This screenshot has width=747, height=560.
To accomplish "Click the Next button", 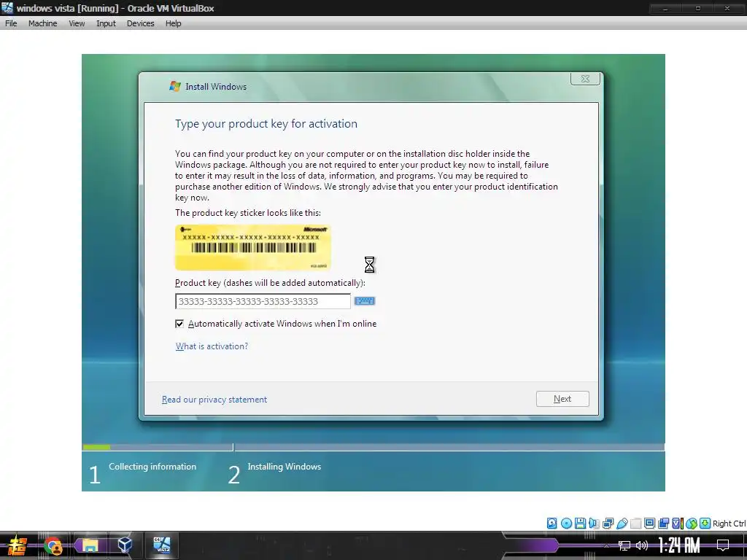I will 562,399.
